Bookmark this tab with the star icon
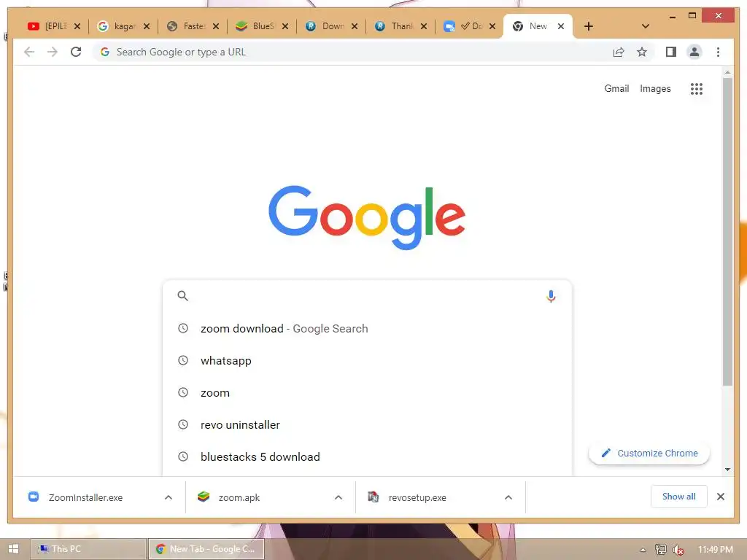The width and height of the screenshot is (747, 560). 642,52
